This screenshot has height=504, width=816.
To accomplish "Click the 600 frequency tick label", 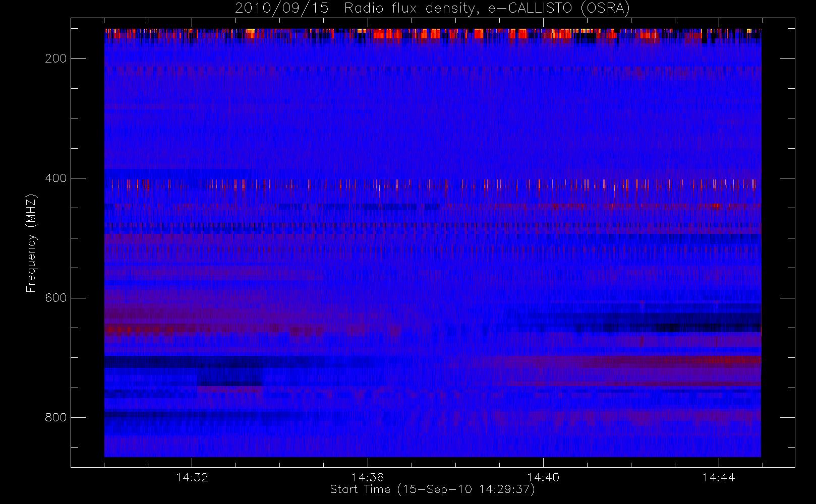I will click(x=55, y=298).
